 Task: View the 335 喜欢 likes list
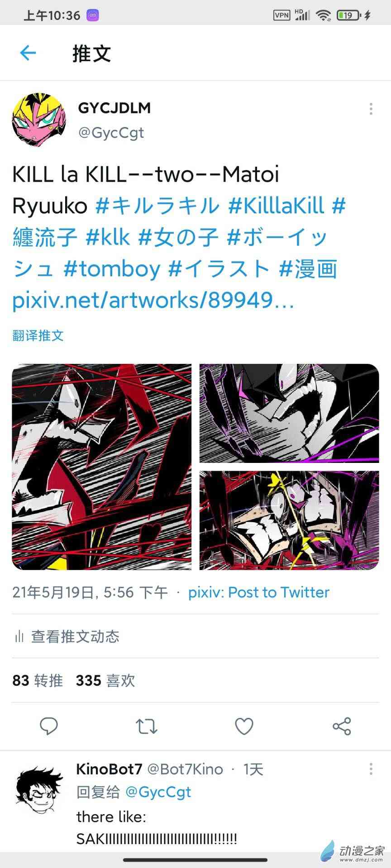click(x=105, y=680)
